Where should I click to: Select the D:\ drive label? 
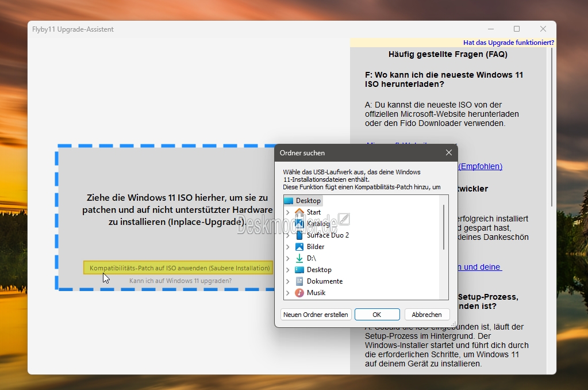[x=312, y=258]
